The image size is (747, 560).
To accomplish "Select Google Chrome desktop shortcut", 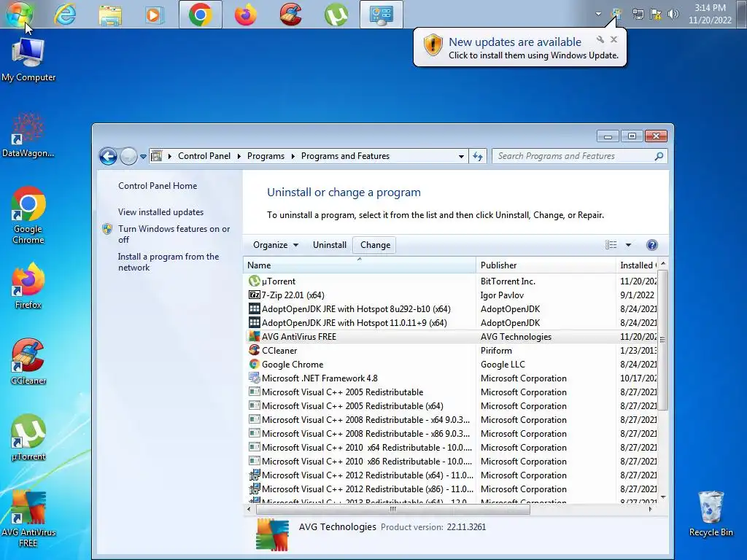I will (28, 215).
